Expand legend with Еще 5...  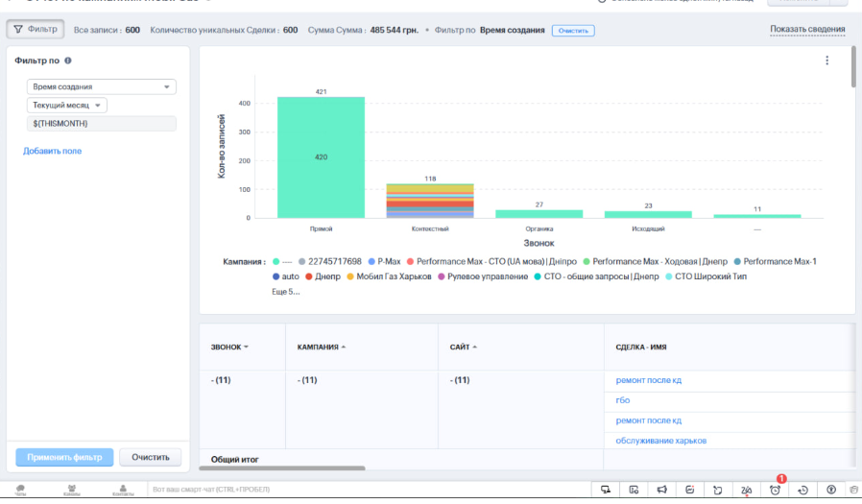[x=286, y=292]
